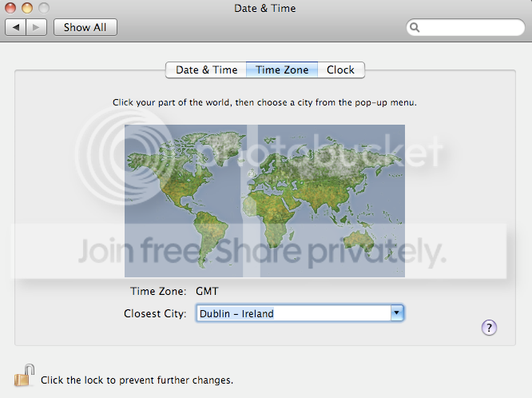Minimize the window with the yellow button
The image size is (532, 398).
tap(27, 8)
